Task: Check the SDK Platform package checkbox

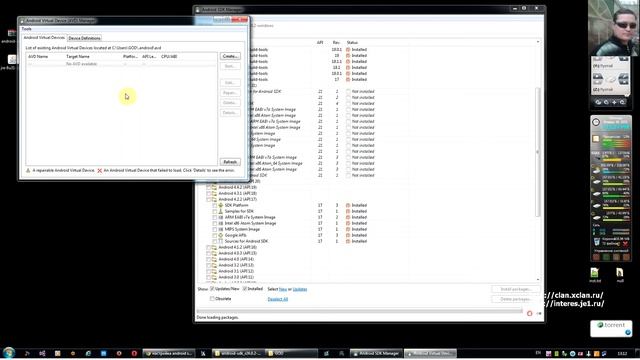Action: coord(215,205)
